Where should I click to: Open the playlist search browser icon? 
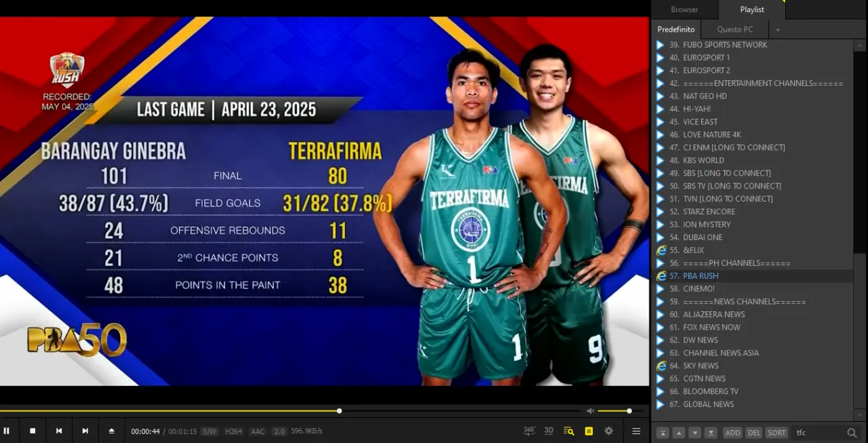click(x=569, y=431)
